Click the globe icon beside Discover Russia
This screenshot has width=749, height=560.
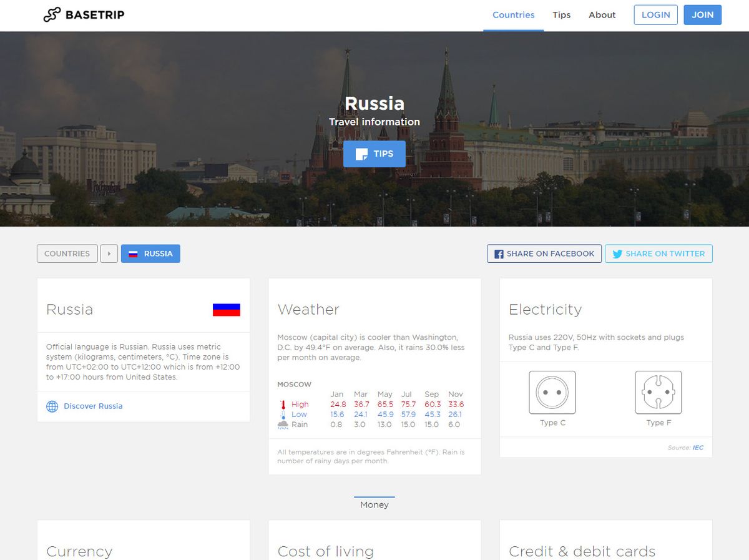click(x=52, y=406)
